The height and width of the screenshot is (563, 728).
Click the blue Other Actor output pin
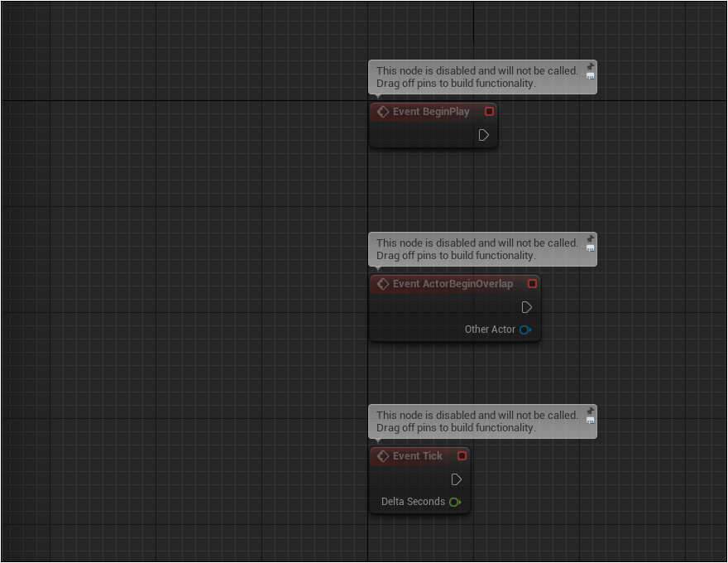point(524,330)
